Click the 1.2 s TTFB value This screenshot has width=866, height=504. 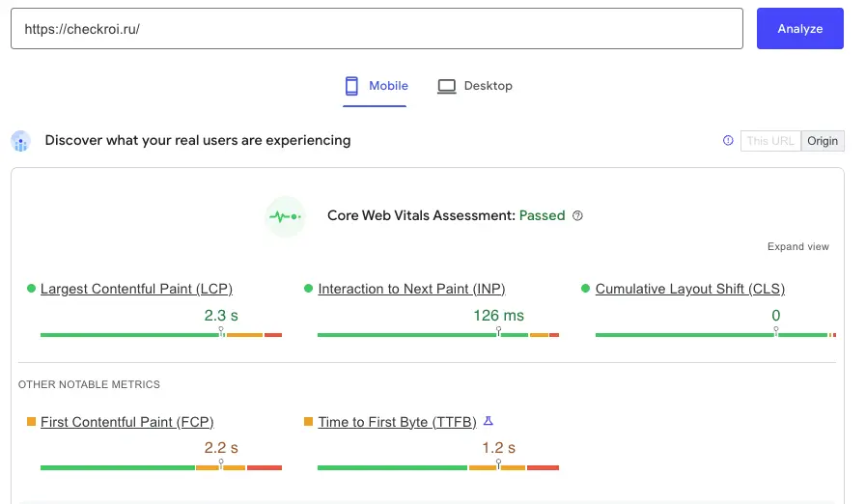(x=499, y=448)
